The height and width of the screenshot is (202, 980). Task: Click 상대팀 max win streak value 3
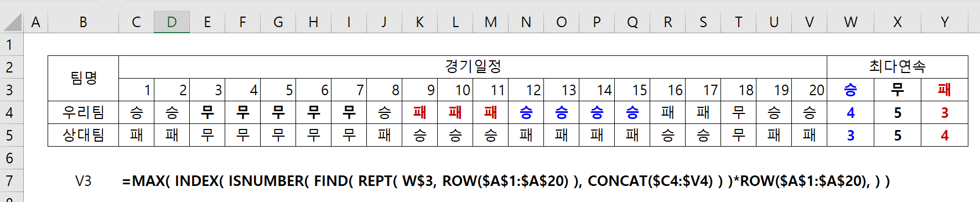tap(851, 135)
